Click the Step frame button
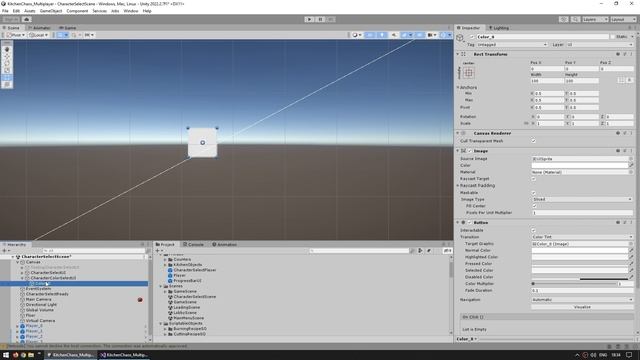This screenshot has width=640, height=360. (331, 19)
